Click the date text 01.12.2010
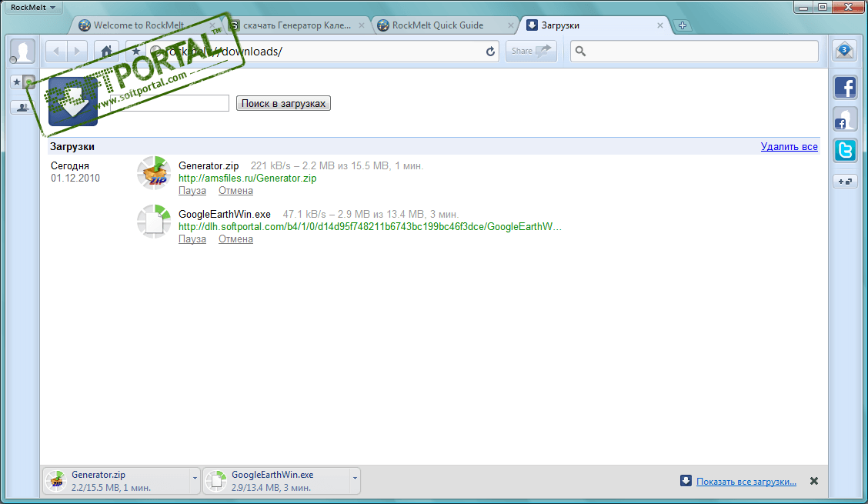This screenshot has height=504, width=868. coord(75,179)
